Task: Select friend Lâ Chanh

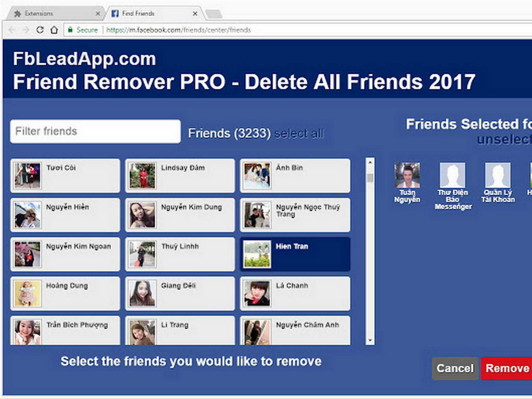Action: 295,294
